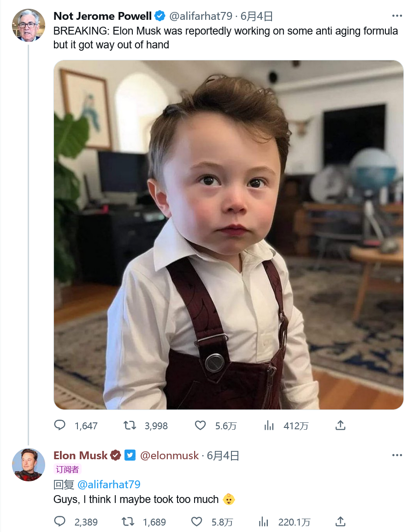Like Elon Musk's reply tweet
Screen dimensions: 414x532
pos(197,521)
